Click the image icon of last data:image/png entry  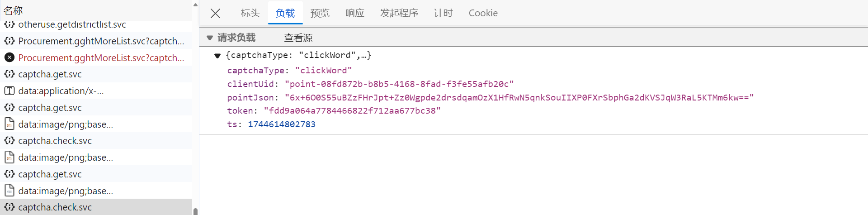click(9, 191)
